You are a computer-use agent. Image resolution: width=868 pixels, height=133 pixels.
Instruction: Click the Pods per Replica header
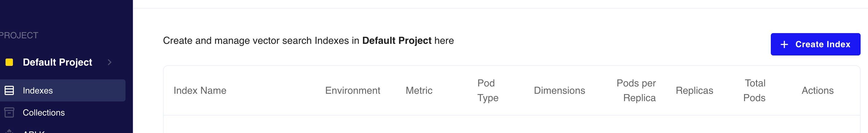tap(636, 90)
